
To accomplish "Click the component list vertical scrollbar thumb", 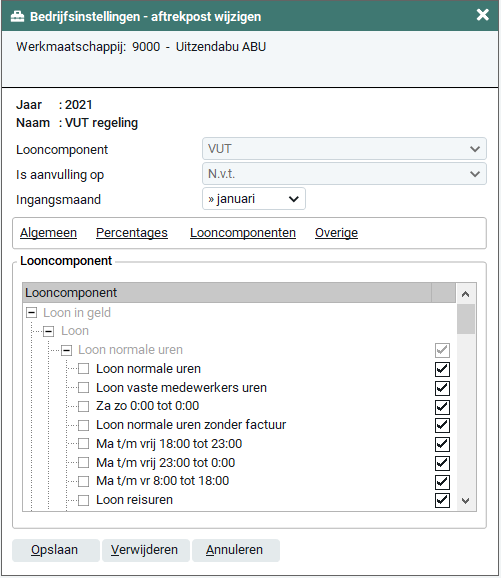I will pos(466,319).
